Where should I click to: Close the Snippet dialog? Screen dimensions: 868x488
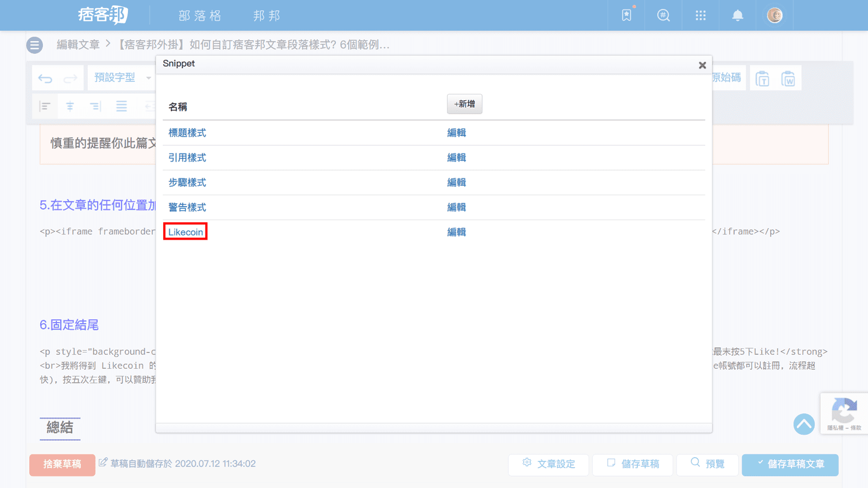click(703, 65)
